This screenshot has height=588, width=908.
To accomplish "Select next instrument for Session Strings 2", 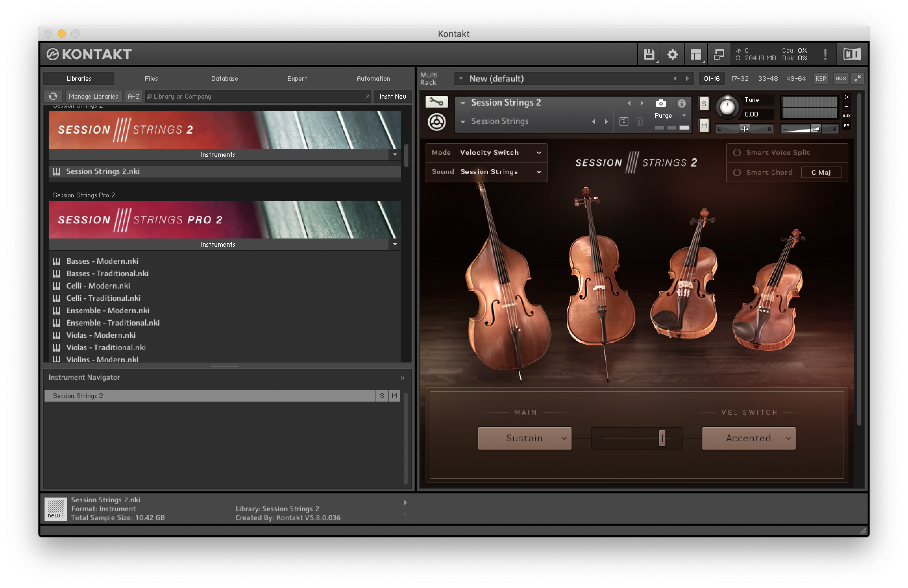I will point(642,103).
